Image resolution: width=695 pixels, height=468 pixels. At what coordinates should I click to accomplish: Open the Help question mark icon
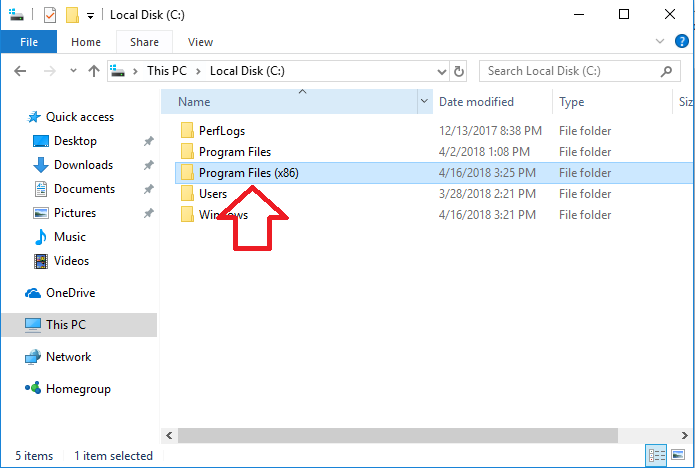coord(682,41)
